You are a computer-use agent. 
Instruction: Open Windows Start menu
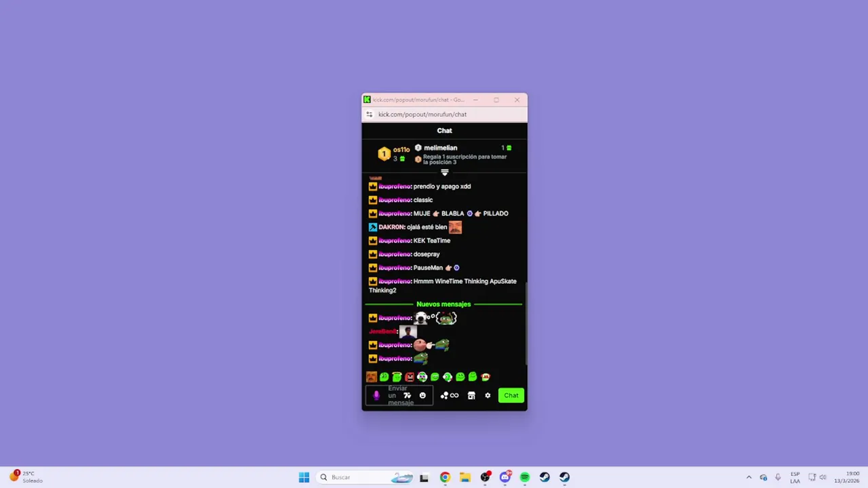coord(304,477)
